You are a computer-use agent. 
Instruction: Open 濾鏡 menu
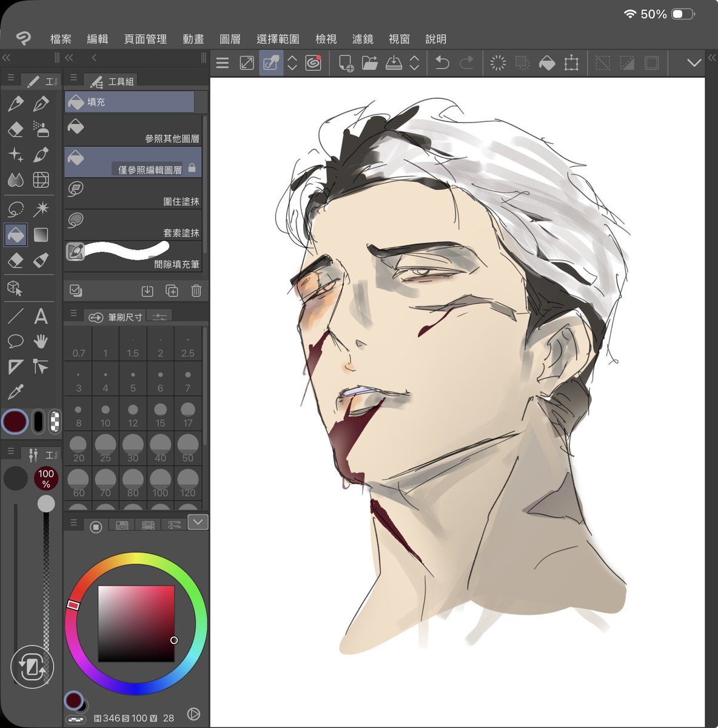click(x=363, y=39)
